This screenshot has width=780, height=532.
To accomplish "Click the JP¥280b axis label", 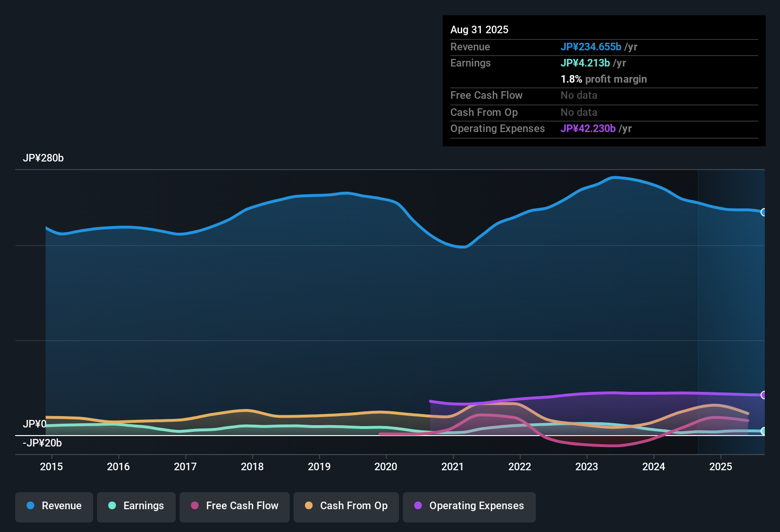I will (x=43, y=158).
